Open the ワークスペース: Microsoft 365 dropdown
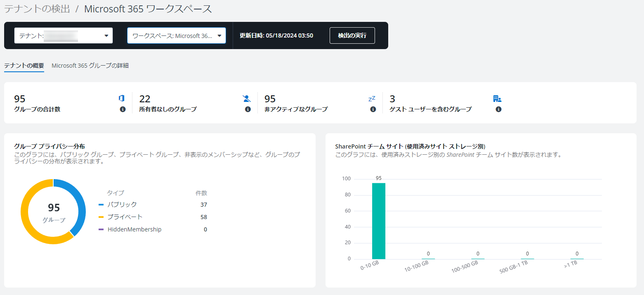 [177, 35]
